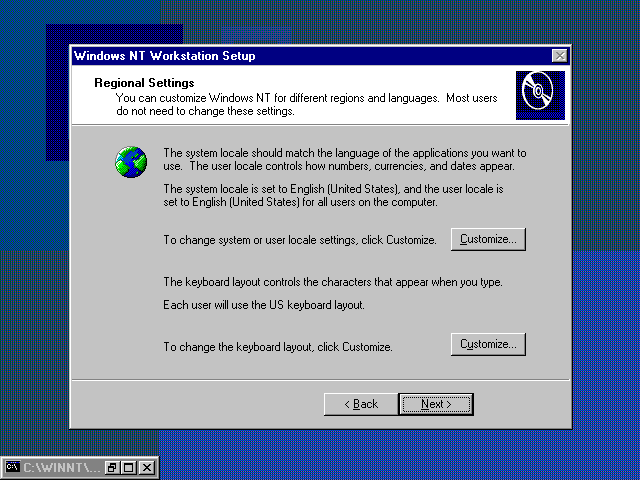The width and height of the screenshot is (640, 480).
Task: Click the globe regional settings icon
Action: click(131, 162)
